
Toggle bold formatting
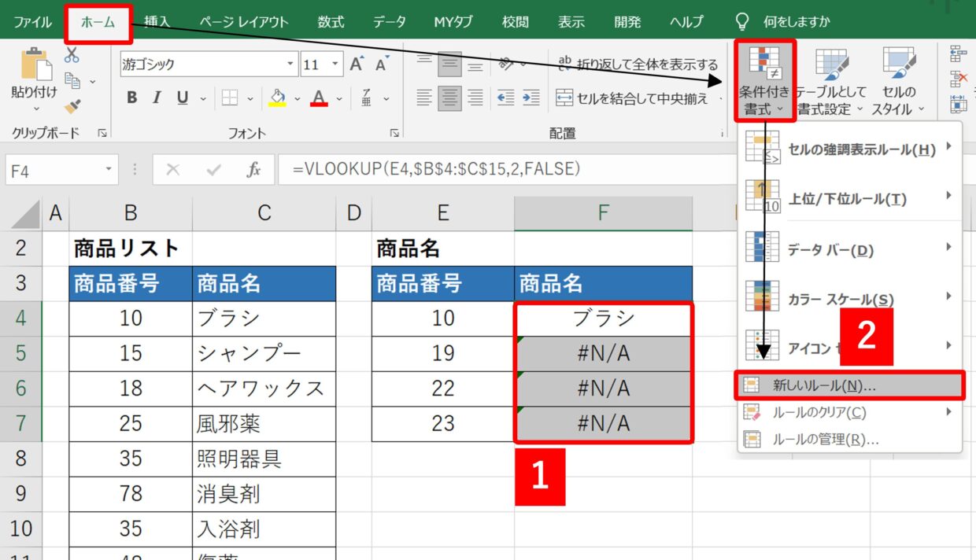point(131,98)
